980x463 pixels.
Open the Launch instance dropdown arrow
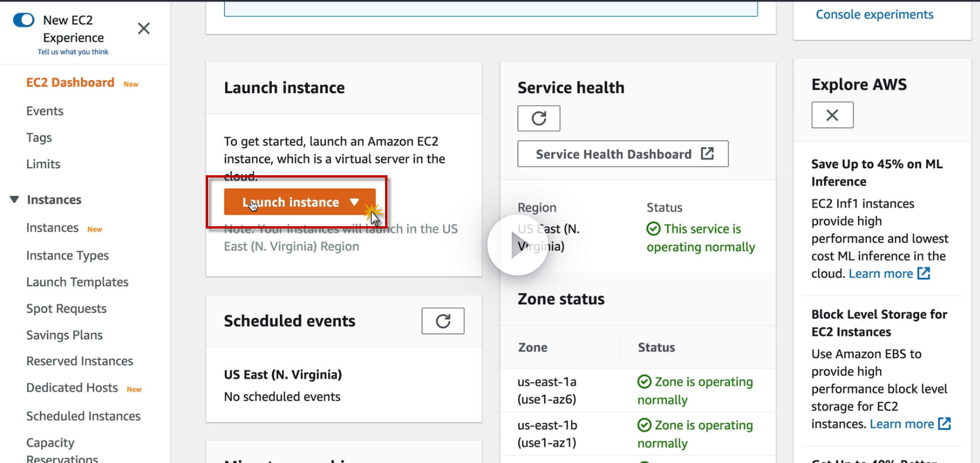point(354,202)
